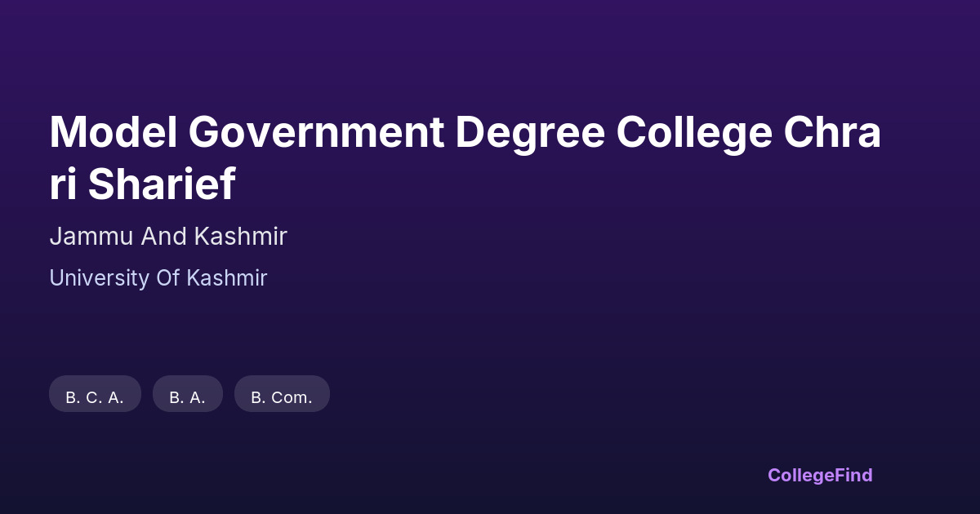This screenshot has width=980, height=514.
Task: Click the word "And" in the state line
Action: tap(164, 237)
